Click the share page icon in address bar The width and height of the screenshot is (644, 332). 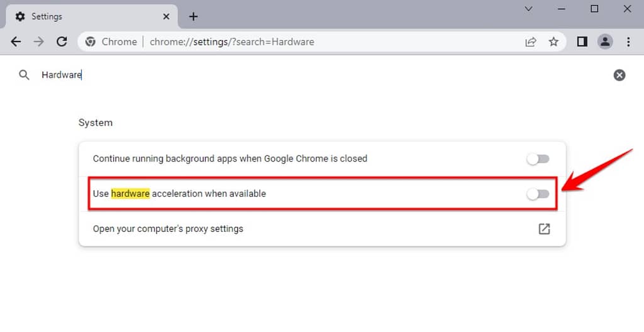531,41
